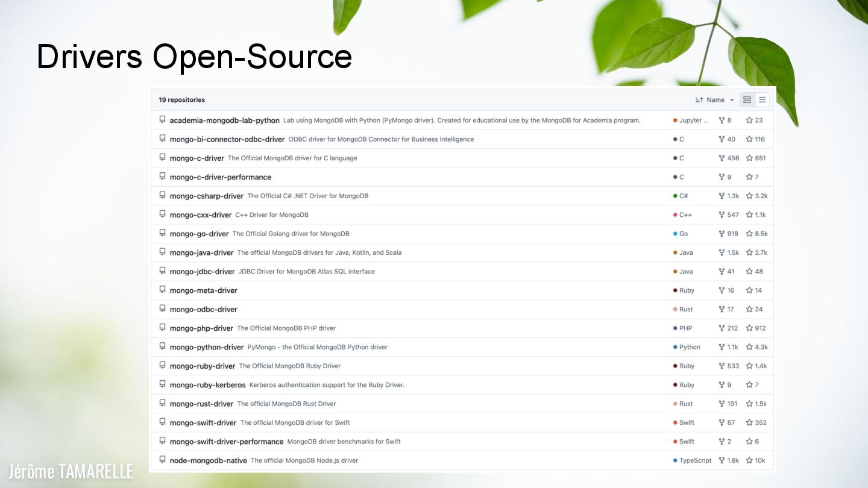Click the star icon showing 4.3k stars

(749, 348)
